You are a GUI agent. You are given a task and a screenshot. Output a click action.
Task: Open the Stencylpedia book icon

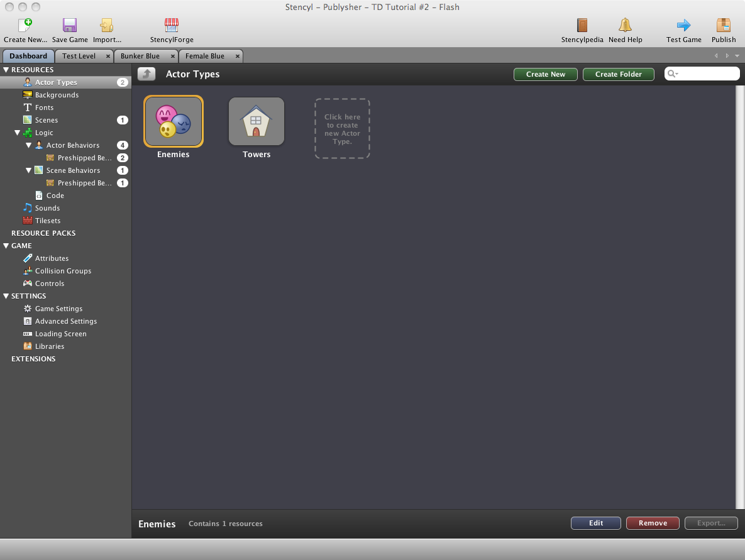(x=582, y=25)
